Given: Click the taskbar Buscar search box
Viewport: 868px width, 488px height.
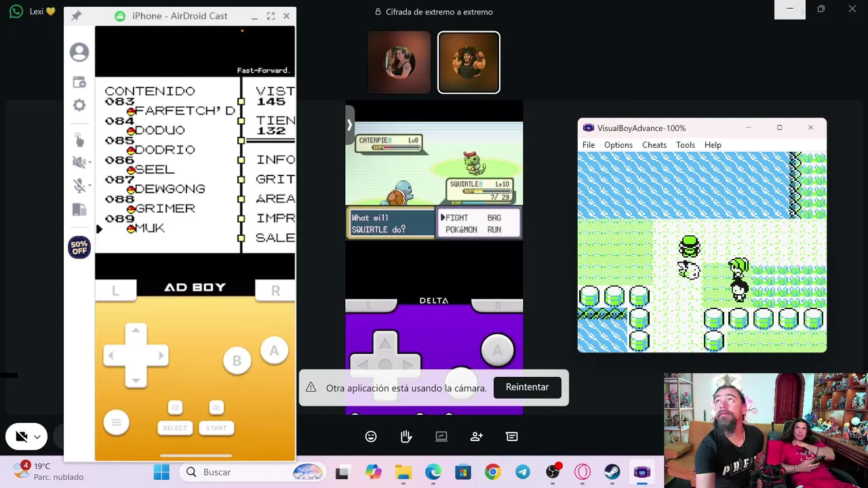Looking at the screenshot, I should coord(254,472).
